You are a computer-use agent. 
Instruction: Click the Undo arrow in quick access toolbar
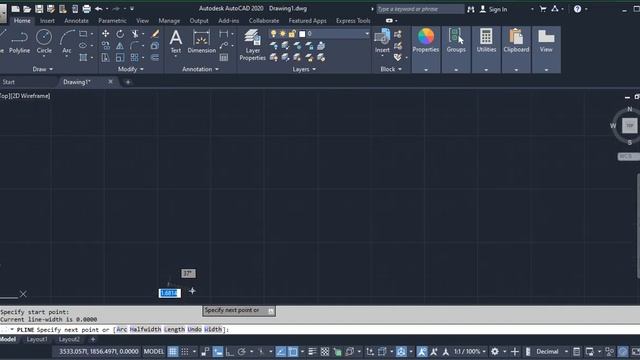pyautogui.click(x=99, y=9)
